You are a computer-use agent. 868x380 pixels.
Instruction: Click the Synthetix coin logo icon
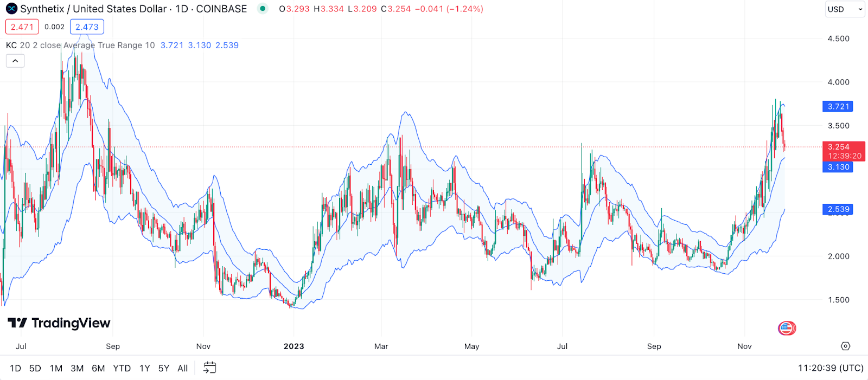[11, 9]
